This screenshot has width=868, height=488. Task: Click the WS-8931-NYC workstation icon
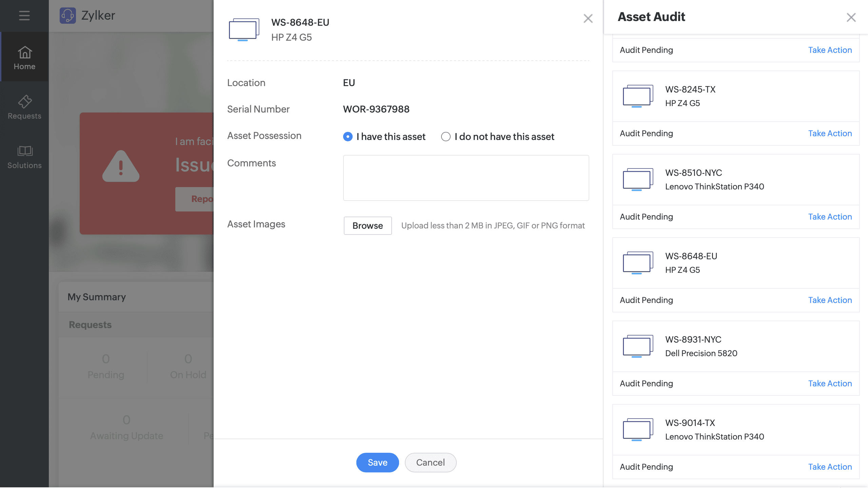(638, 346)
